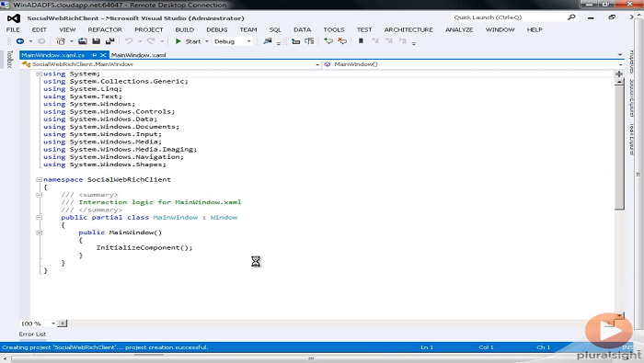Image resolution: width=644 pixels, height=363 pixels.
Task: Open the ARCHITECTURE menu
Action: click(x=408, y=29)
